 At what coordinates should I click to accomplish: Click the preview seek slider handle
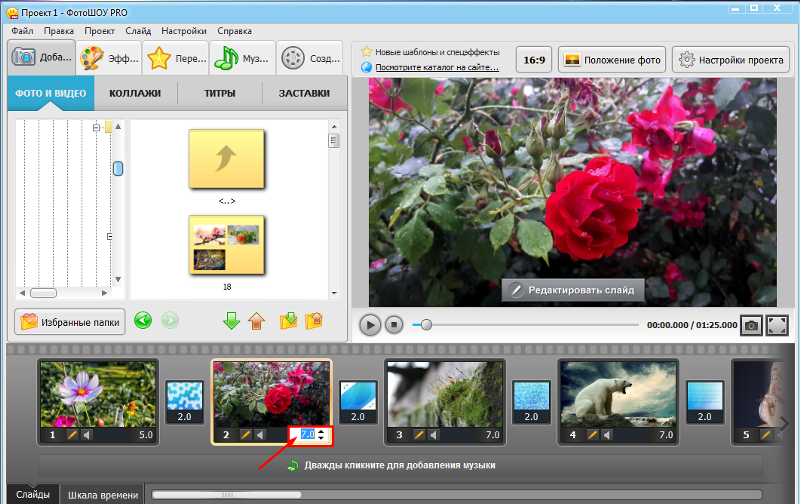427,324
